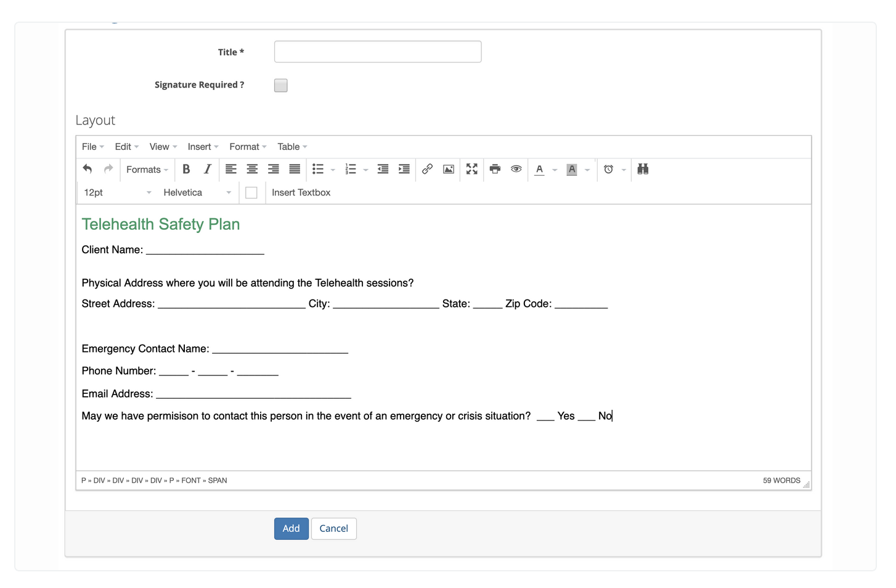Open the View menu

163,147
